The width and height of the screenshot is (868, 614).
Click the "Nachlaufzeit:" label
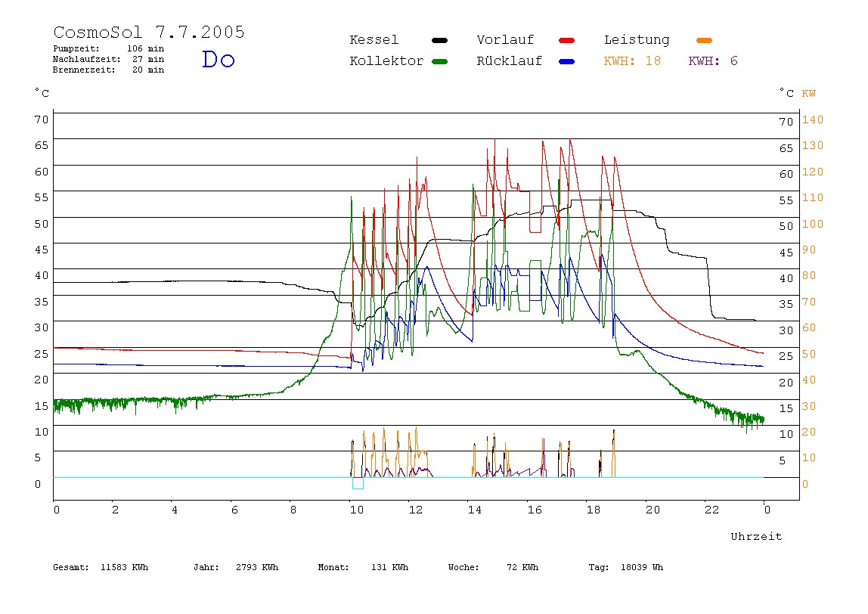click(x=86, y=59)
